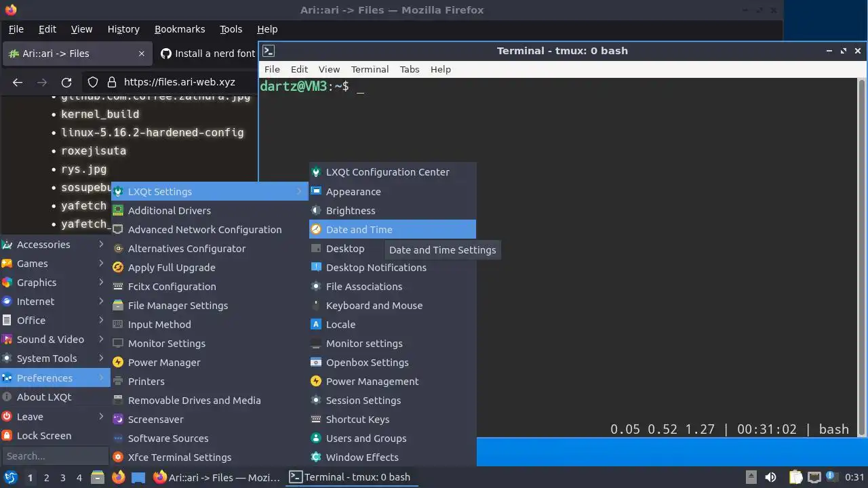Click the Alternatives Configurator icon
The image size is (868, 488).
(x=118, y=249)
